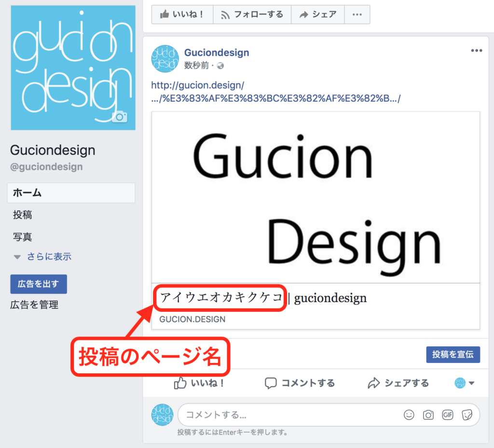The image size is (494, 448).
Task: Click the emoji smiley icon in comment box
Action: (409, 415)
